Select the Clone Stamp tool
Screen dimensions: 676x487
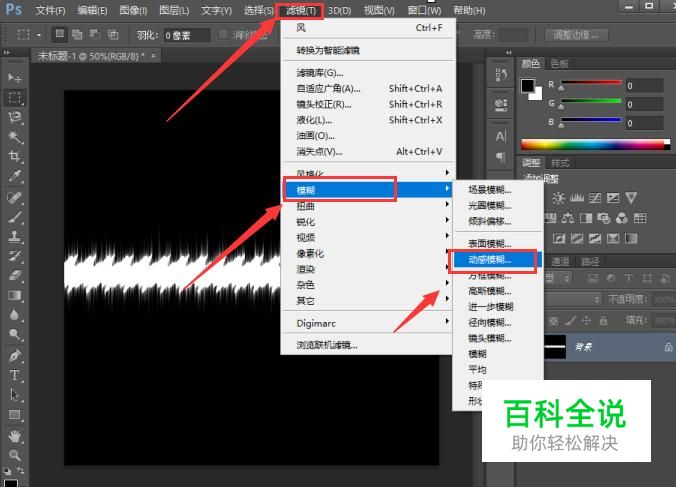tap(14, 237)
